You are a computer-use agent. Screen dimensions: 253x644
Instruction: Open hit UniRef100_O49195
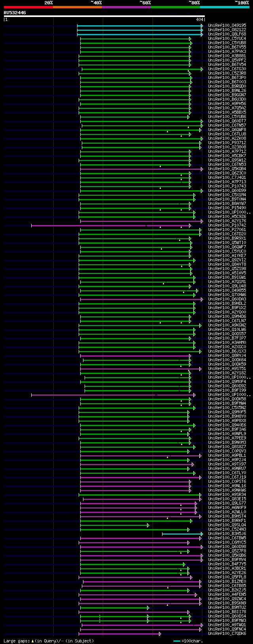coord(227,26)
